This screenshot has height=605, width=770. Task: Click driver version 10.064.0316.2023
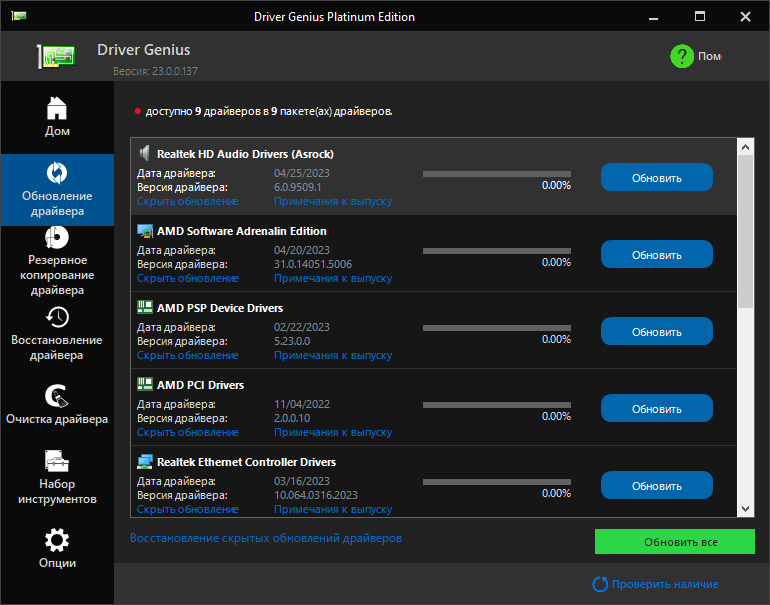coord(316,495)
